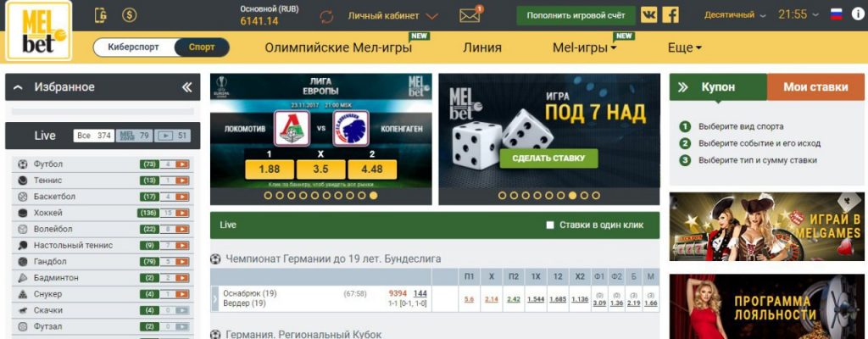Open the mobile app phone icon
The width and height of the screenshot is (868, 339).
pyautogui.click(x=100, y=15)
